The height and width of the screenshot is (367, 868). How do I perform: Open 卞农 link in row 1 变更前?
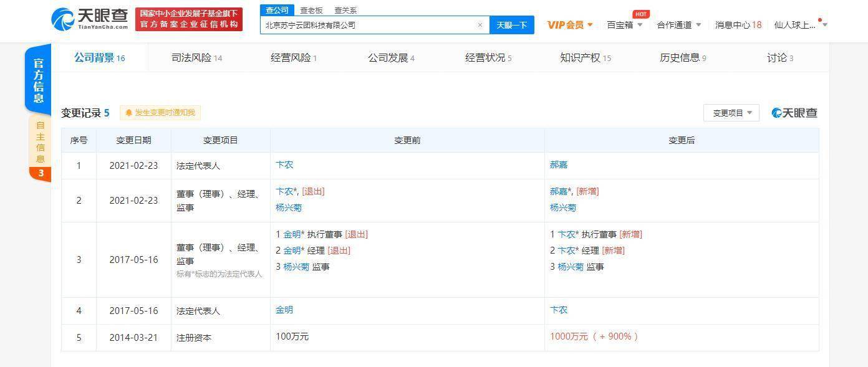point(284,165)
